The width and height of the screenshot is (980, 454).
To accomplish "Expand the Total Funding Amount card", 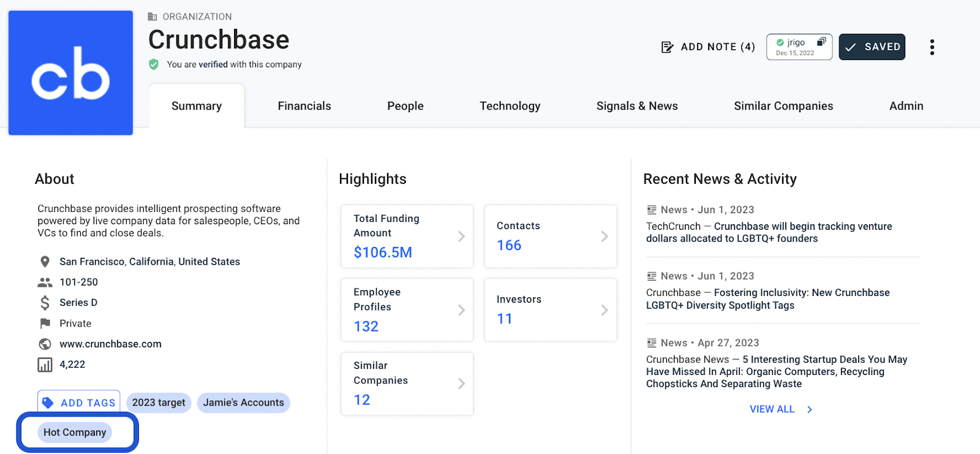I will pyautogui.click(x=407, y=236).
